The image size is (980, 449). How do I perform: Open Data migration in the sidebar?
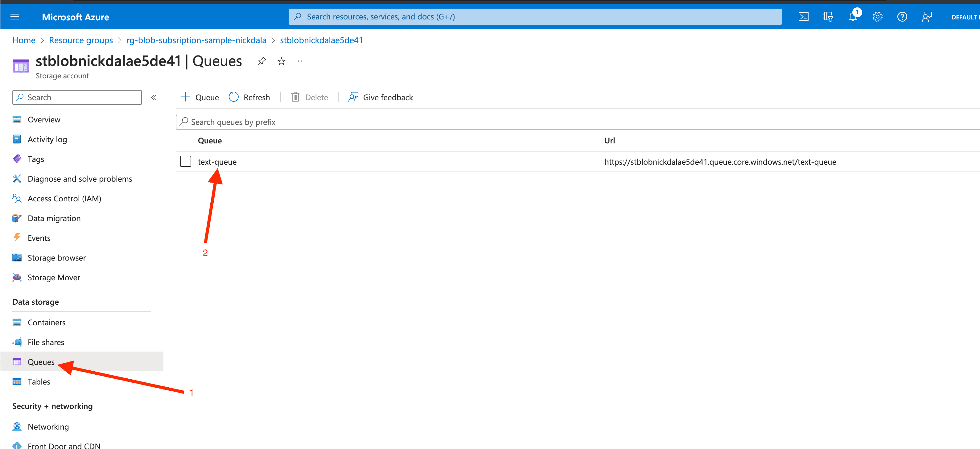(54, 218)
